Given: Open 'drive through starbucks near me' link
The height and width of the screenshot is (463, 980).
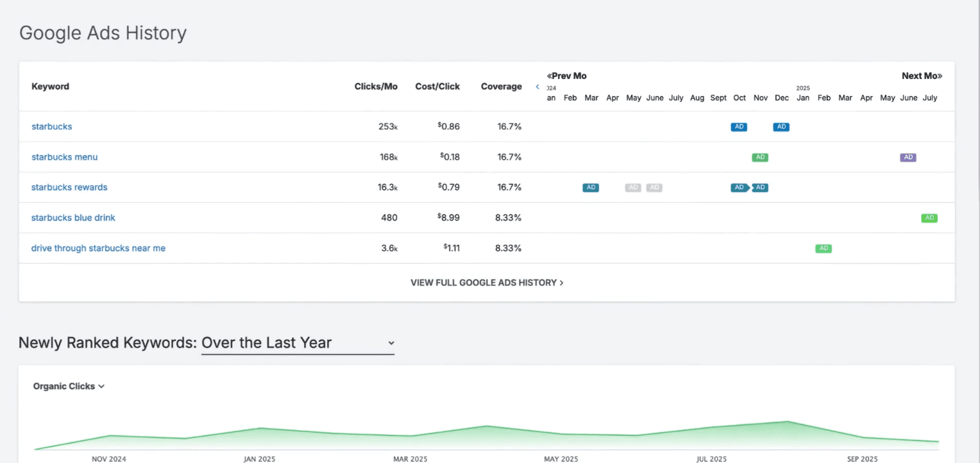Looking at the screenshot, I should [98, 248].
